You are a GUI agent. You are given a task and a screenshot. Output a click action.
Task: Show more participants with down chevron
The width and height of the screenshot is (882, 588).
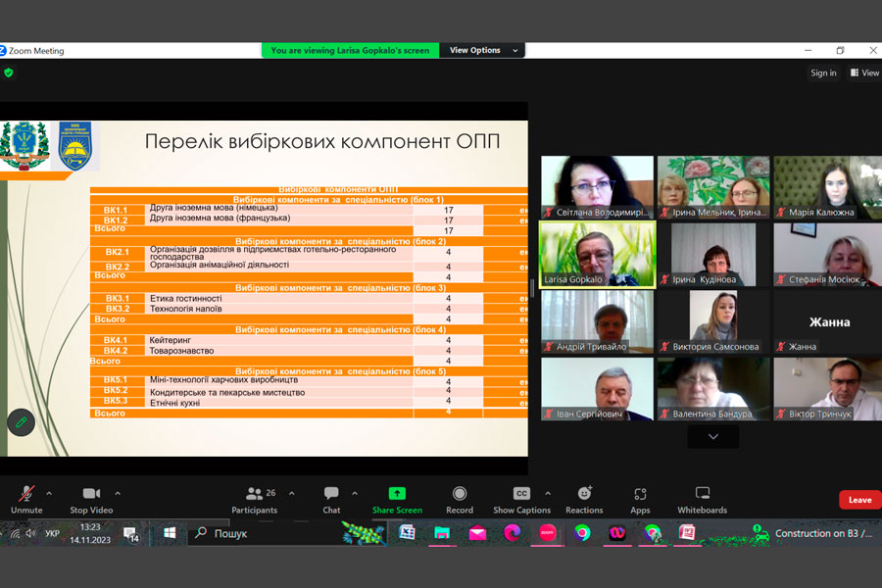coord(713,437)
